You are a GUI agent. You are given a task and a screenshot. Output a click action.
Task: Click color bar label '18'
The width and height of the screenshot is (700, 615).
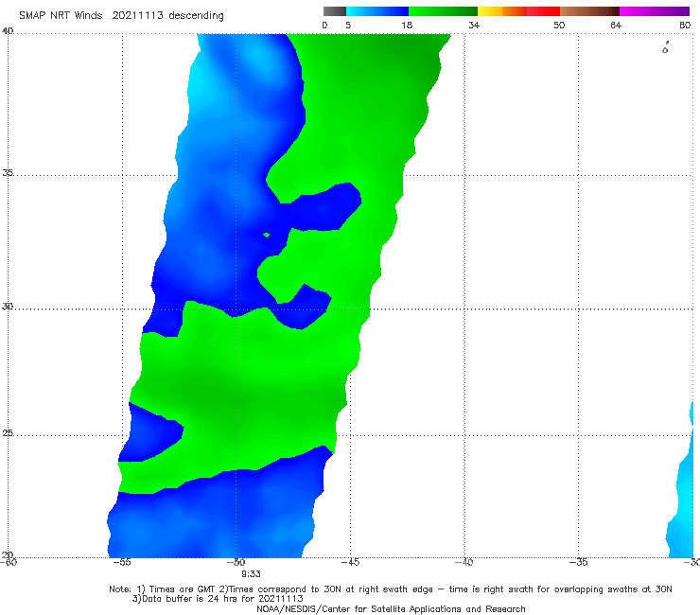click(407, 26)
